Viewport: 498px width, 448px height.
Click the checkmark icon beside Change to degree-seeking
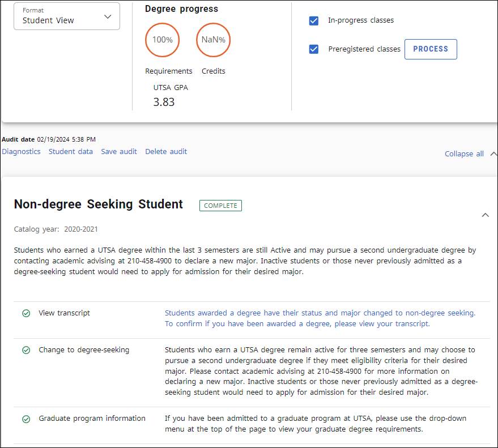coord(26,350)
